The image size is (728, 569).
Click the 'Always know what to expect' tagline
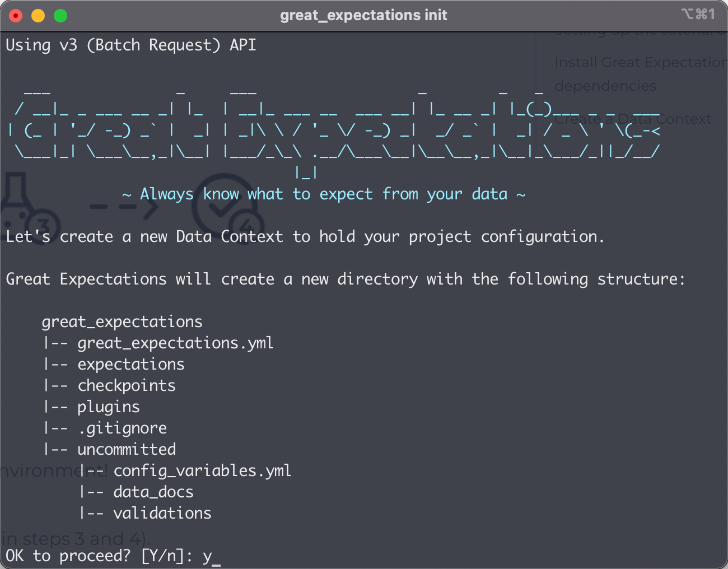pyautogui.click(x=324, y=194)
